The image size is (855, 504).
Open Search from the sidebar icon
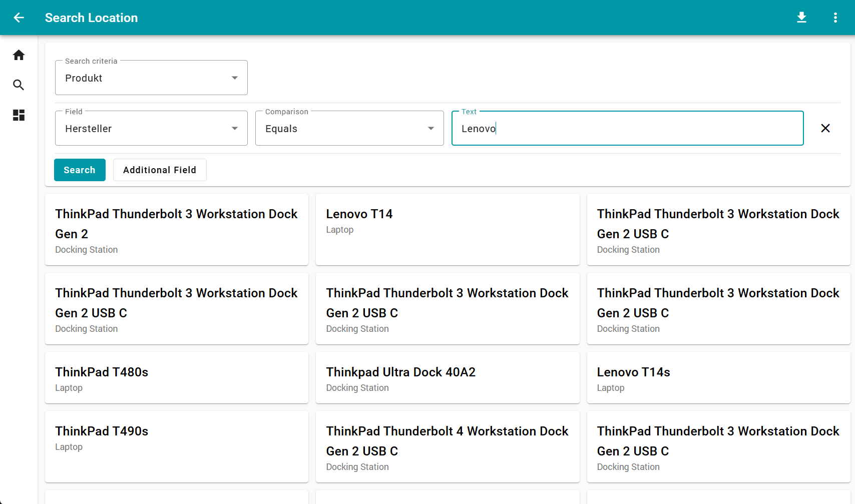coord(19,85)
